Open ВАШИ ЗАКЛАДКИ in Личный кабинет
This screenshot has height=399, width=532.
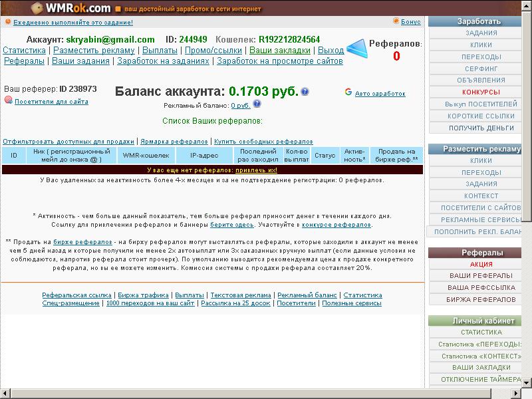click(x=475, y=368)
